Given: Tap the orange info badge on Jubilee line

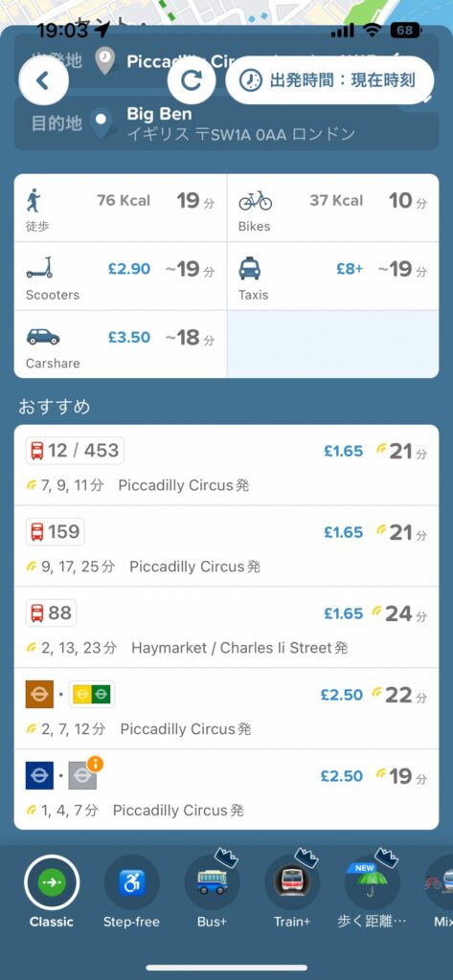Looking at the screenshot, I should [95, 764].
